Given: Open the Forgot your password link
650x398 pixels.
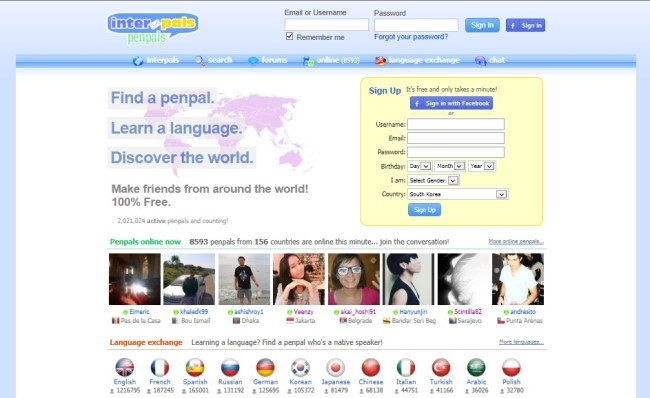Looking at the screenshot, I should 411,37.
